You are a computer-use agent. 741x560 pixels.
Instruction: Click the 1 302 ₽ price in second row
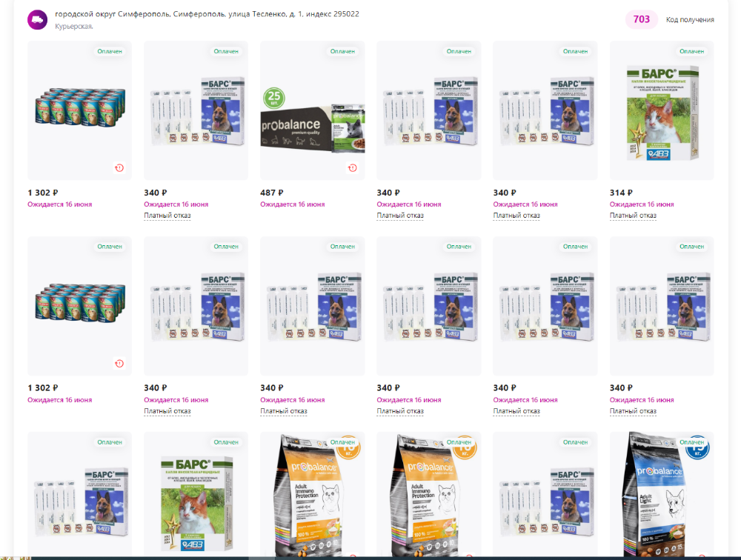pyautogui.click(x=42, y=388)
